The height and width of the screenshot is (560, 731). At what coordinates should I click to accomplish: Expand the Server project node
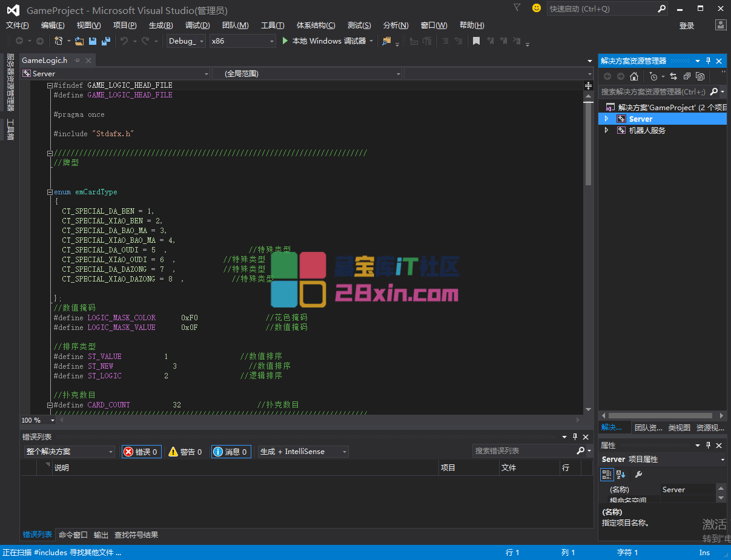pyautogui.click(x=606, y=119)
